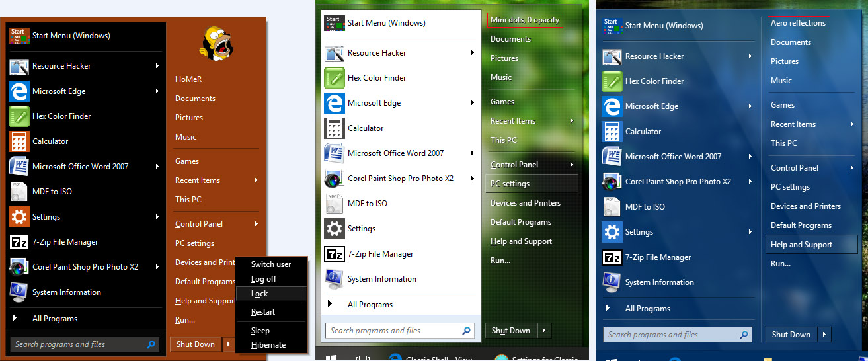This screenshot has height=361, width=868.
Task: Open MDF to ISO icon in white middle menu
Action: pos(334,204)
